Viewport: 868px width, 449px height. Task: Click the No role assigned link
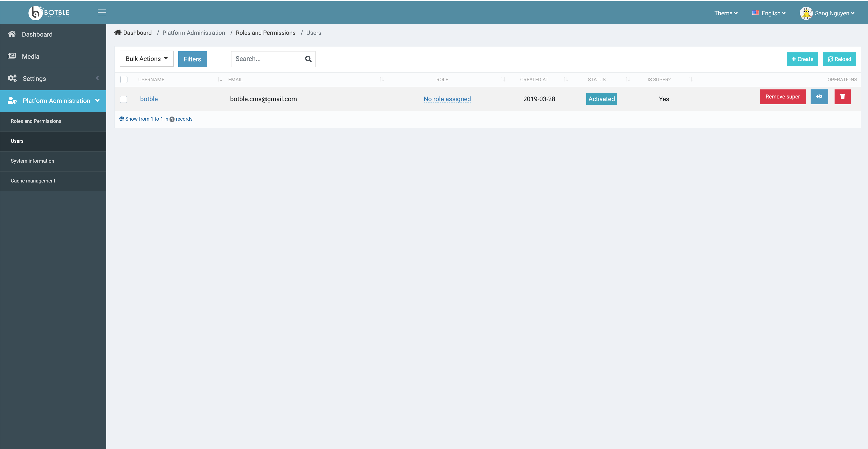coord(447,99)
